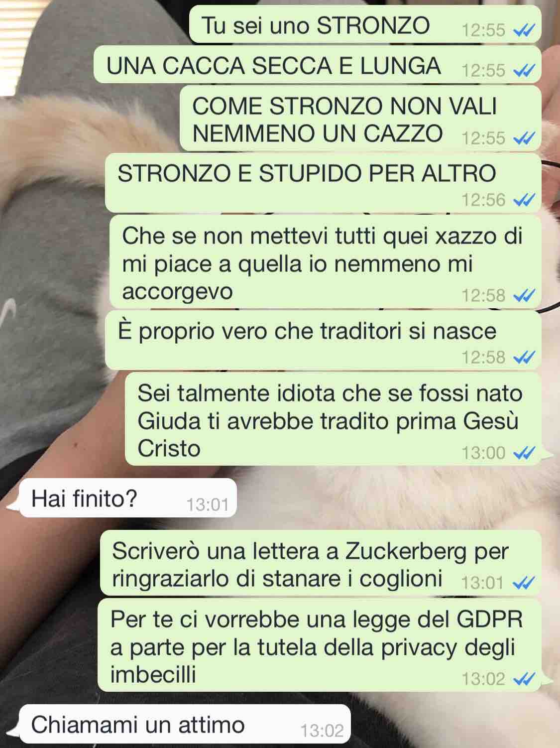Select the 'UNA CACCA SECCA E LUNGA' bubble
Viewport: 560px width, 748px height.
coord(318,65)
